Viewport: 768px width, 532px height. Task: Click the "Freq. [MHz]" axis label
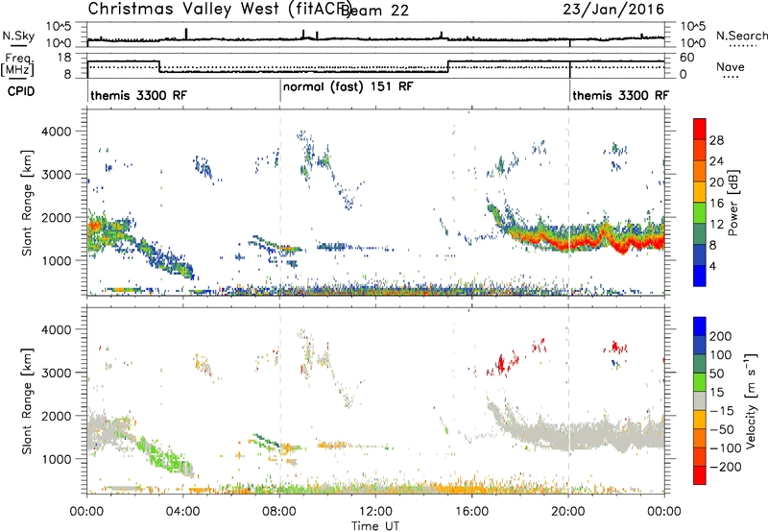click(17, 65)
